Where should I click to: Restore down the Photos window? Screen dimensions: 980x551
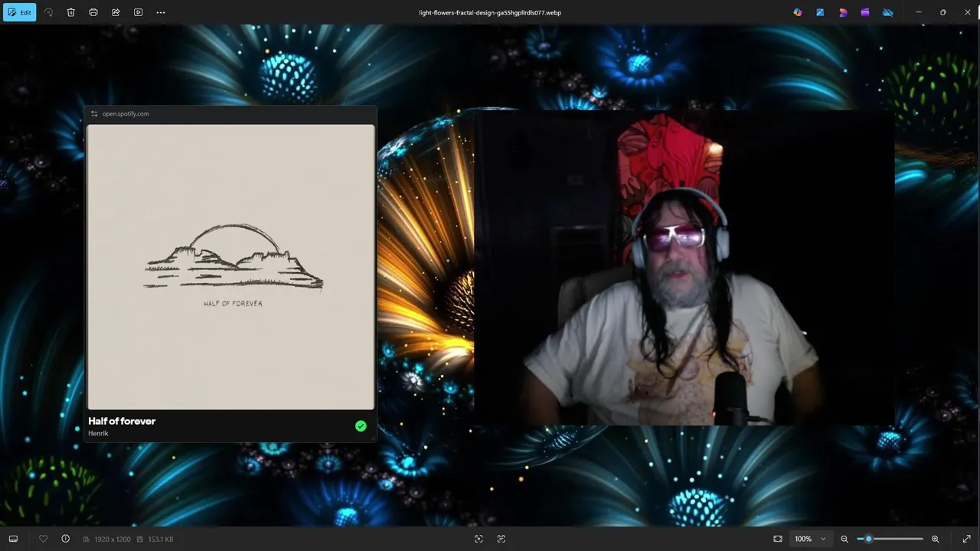pos(943,12)
